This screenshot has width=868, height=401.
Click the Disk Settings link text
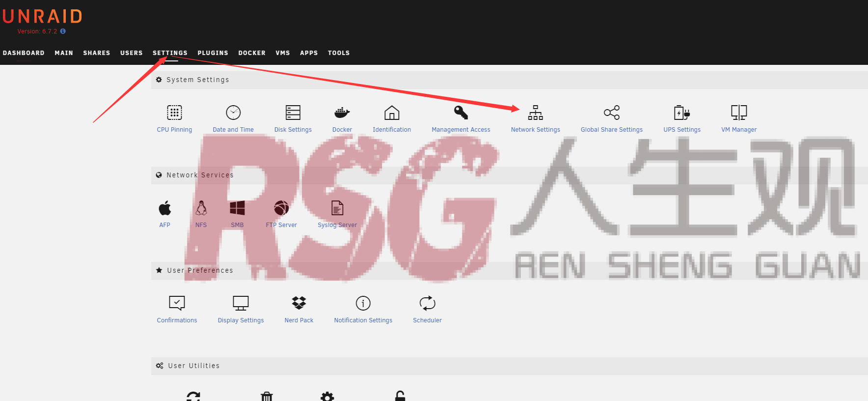(x=293, y=130)
